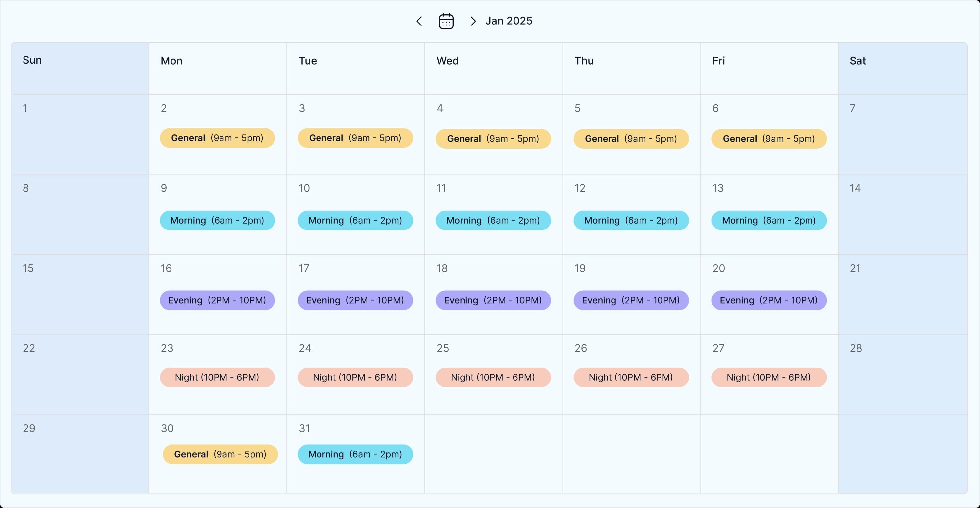Viewport: 980px width, 508px height.
Task: Select Evening shift on day 18
Action: [x=493, y=300]
